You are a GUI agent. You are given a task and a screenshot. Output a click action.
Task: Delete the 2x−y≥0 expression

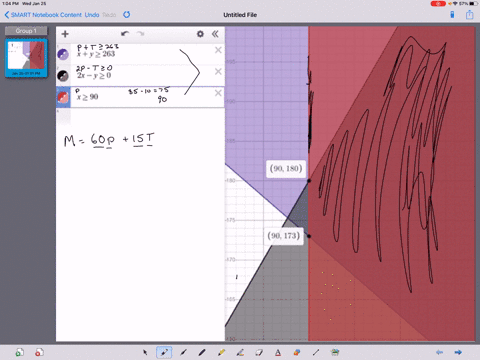click(x=218, y=71)
